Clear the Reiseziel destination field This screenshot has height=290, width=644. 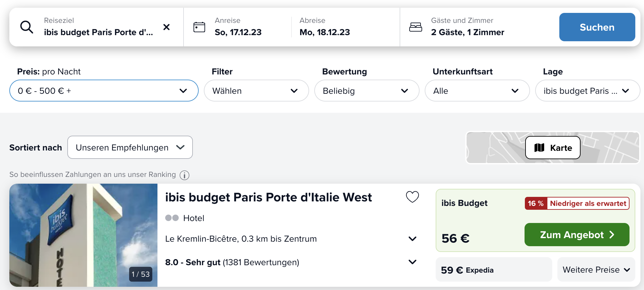pyautogui.click(x=166, y=27)
